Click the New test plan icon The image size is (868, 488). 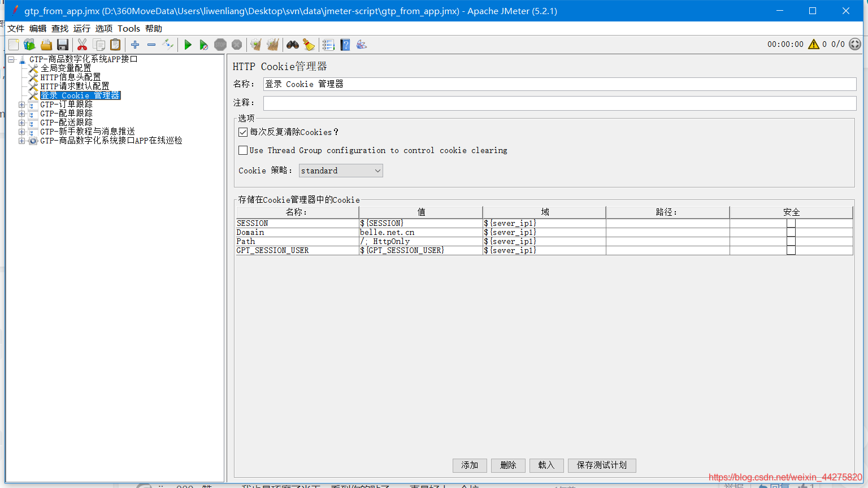click(14, 45)
